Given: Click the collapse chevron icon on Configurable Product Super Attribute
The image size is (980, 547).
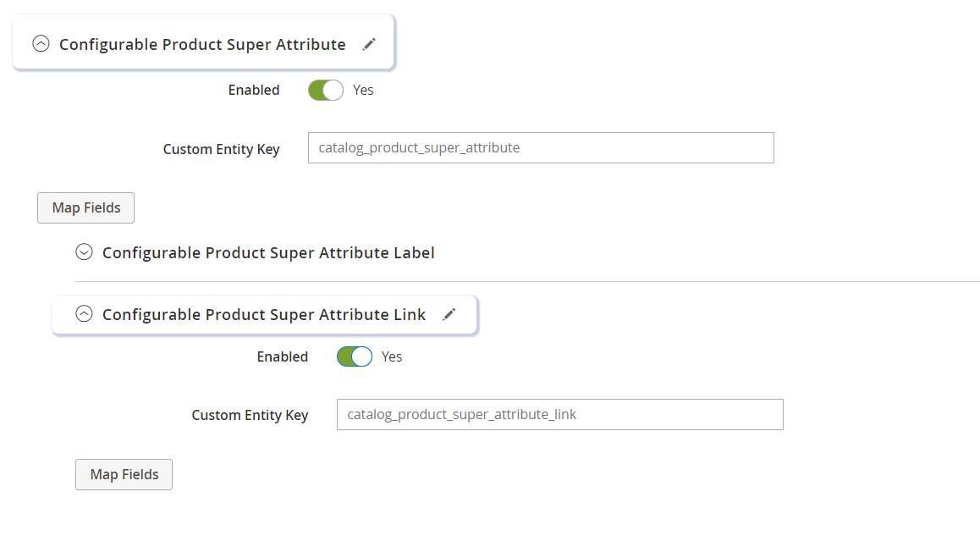Looking at the screenshot, I should 41,43.
